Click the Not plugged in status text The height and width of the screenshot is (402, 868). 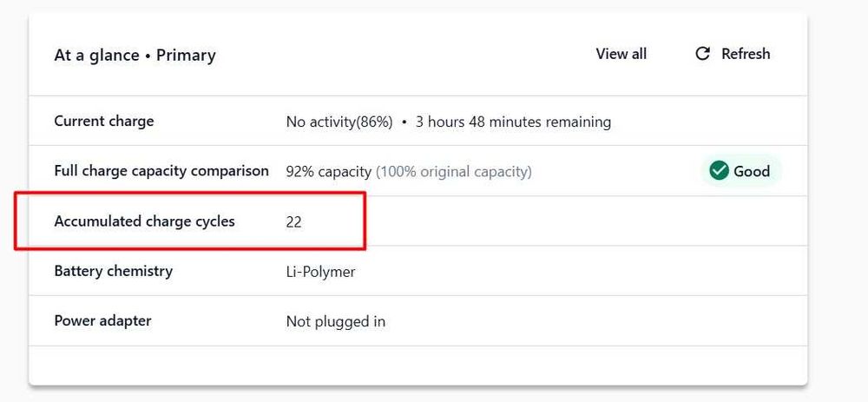coord(336,321)
